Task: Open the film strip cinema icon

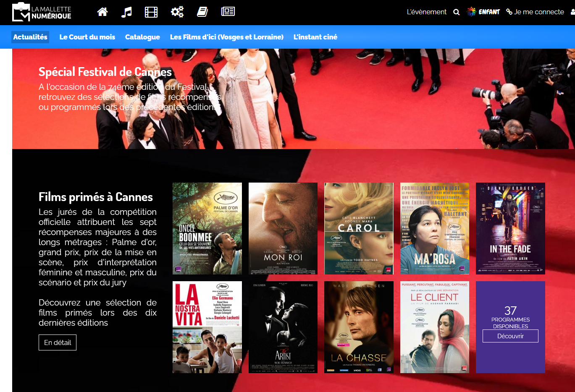Action: pos(151,12)
